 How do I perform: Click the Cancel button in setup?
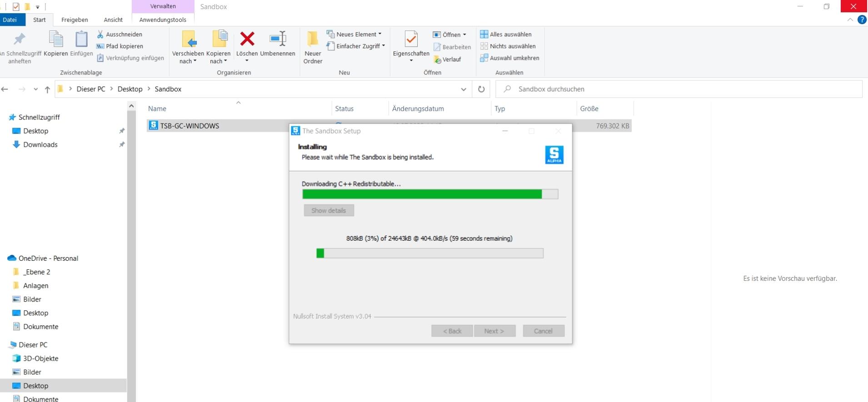tap(544, 331)
